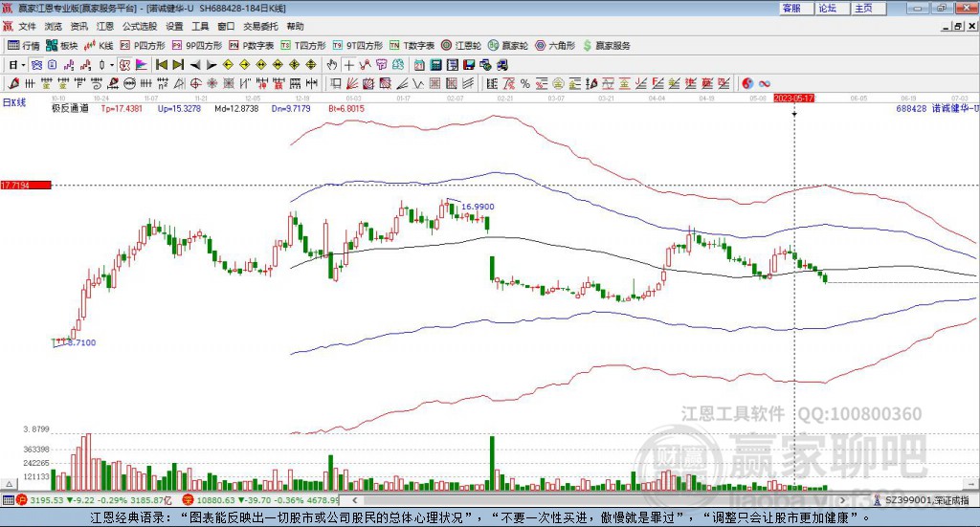
Task: Click the SZ399001 深证成指 status entry
Action: click(921, 500)
